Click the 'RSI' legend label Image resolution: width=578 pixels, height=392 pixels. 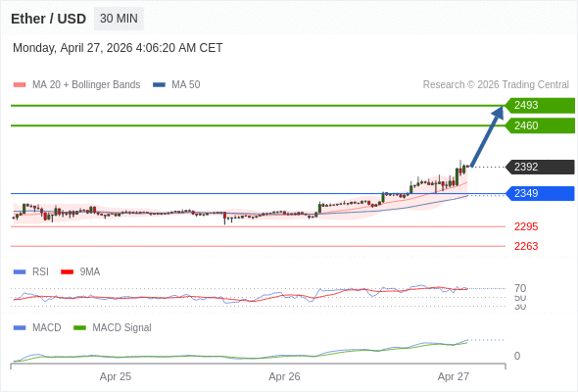[40, 272]
